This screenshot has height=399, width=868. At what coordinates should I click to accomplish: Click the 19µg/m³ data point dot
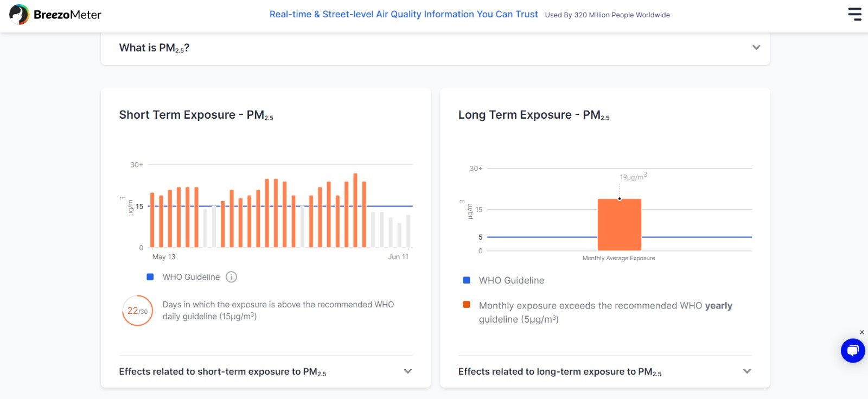pos(620,199)
